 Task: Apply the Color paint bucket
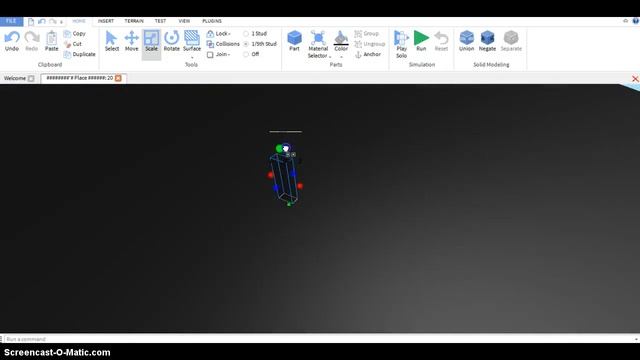point(341,41)
